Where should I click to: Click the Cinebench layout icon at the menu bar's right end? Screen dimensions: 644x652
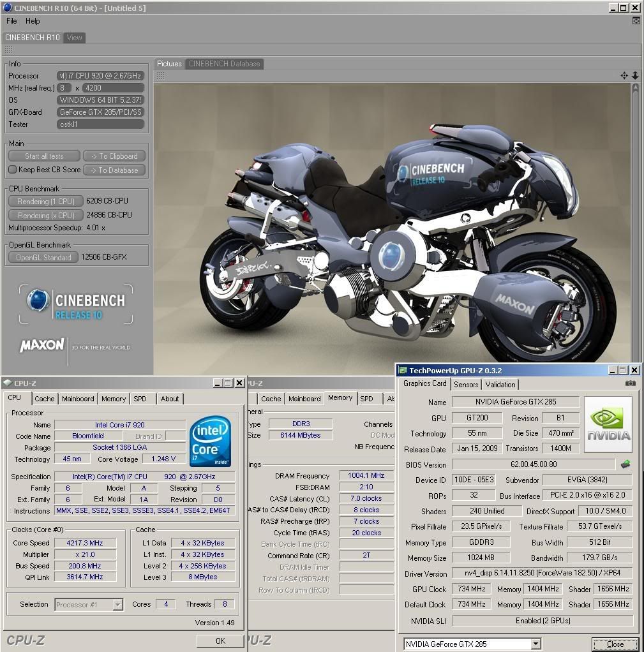[x=636, y=21]
